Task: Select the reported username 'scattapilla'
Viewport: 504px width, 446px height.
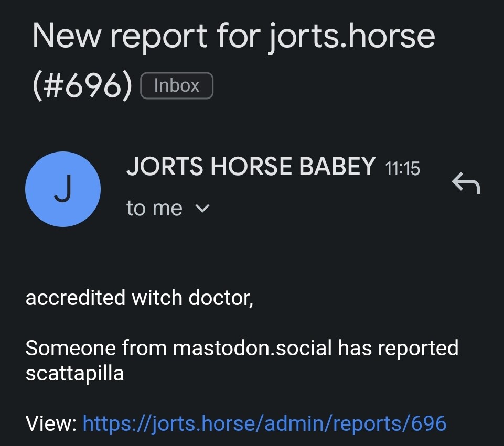Action: (x=74, y=374)
